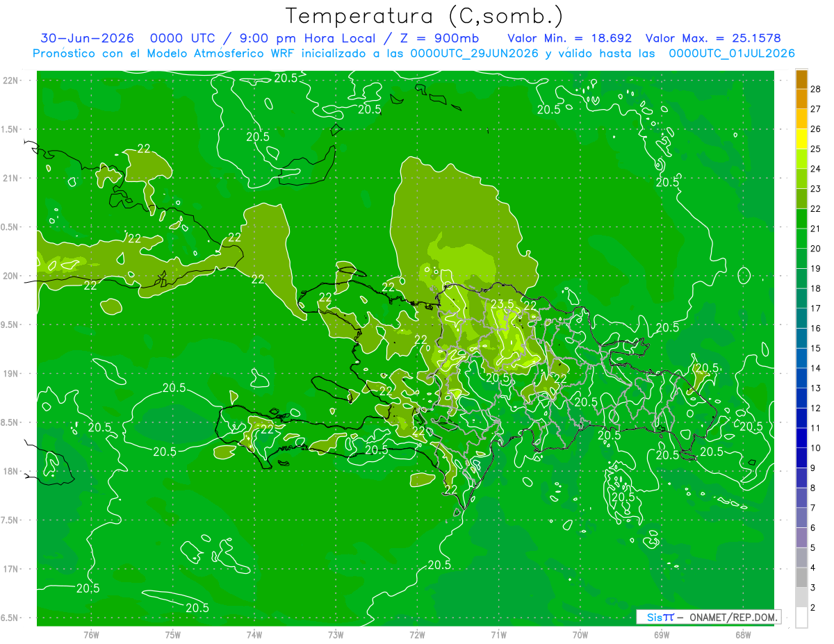Click the valid-until time '0000UTC_01JUL2026'
Screen dimensions: 834x644
point(732,53)
